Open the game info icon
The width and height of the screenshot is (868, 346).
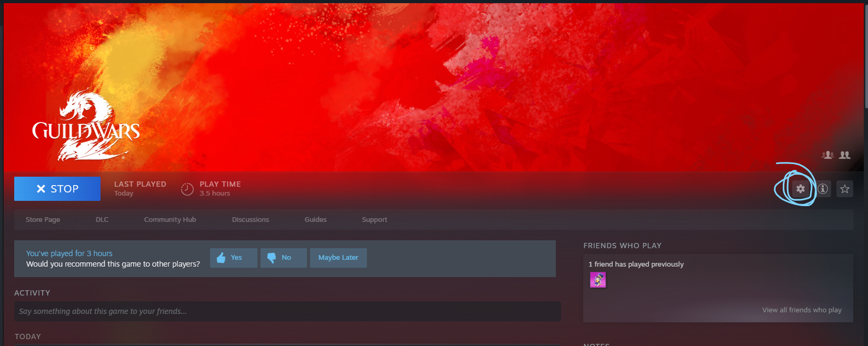[x=823, y=189]
